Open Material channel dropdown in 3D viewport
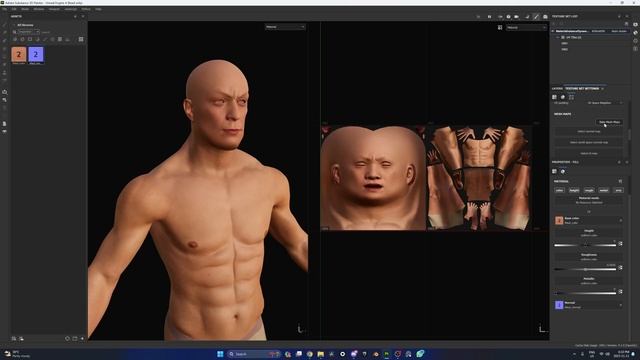 tap(285, 27)
